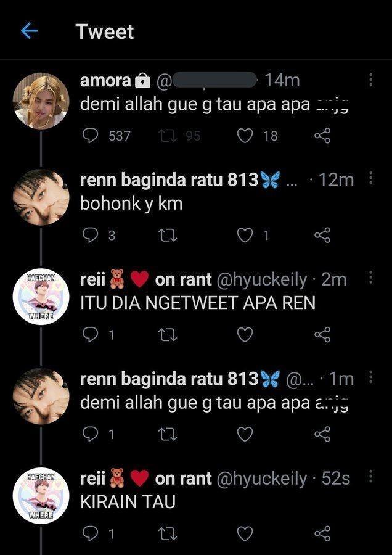Viewport: 392px width, 555px height.
Task: Open amora's profile picture
Action: (41, 101)
